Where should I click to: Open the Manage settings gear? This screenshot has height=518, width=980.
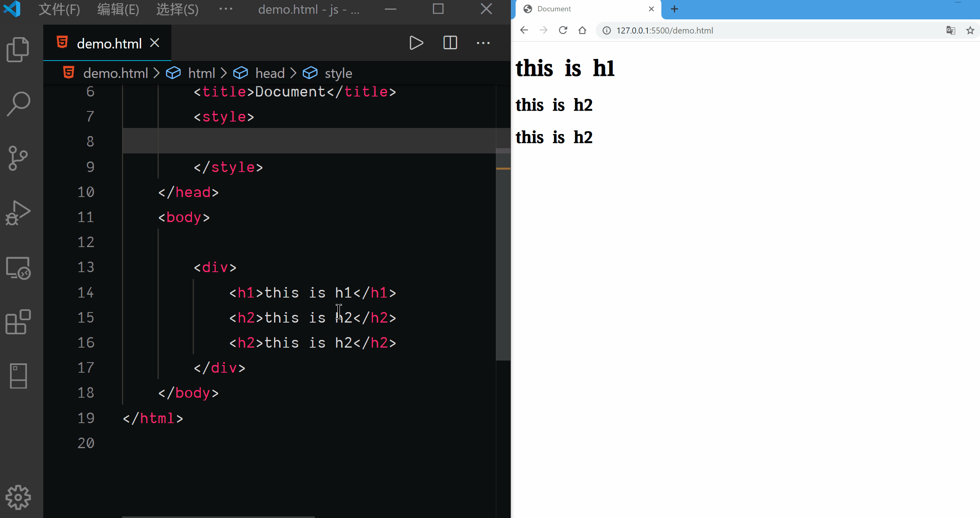[x=18, y=497]
